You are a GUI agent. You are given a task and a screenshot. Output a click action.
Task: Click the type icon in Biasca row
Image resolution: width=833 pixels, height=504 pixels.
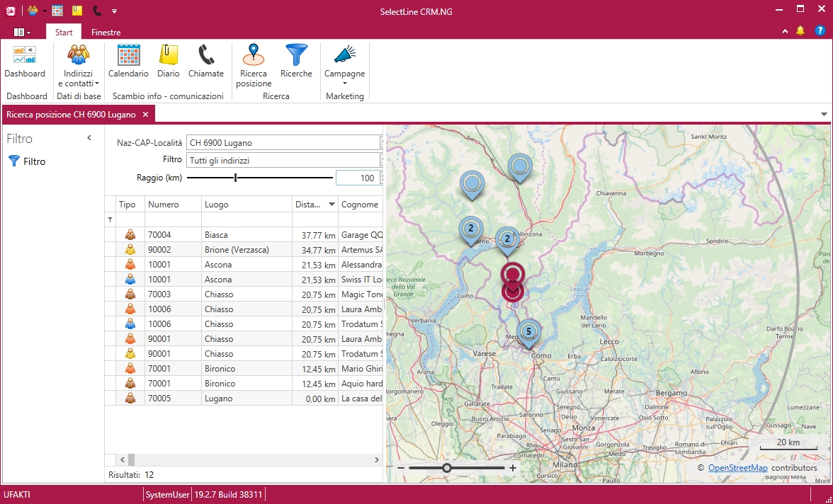(130, 235)
